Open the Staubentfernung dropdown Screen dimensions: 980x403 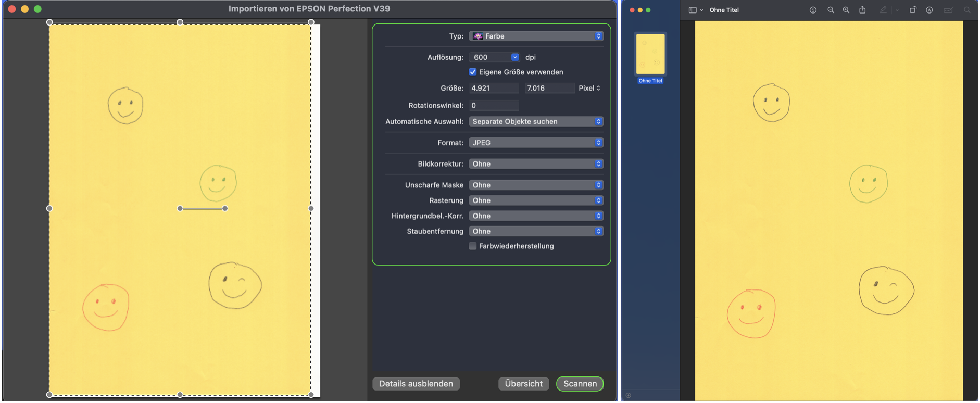coord(536,231)
